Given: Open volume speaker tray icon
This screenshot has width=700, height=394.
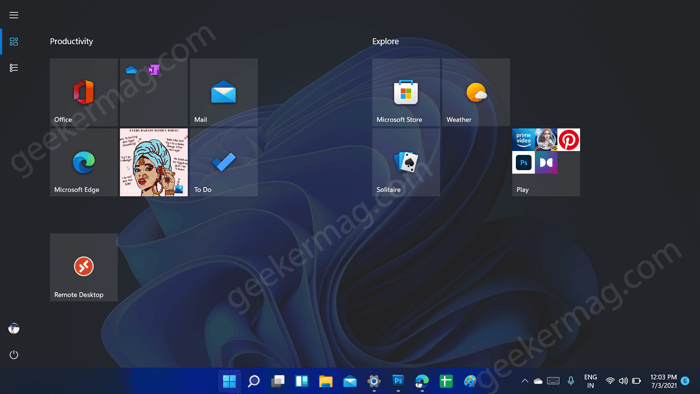Looking at the screenshot, I should (x=623, y=381).
